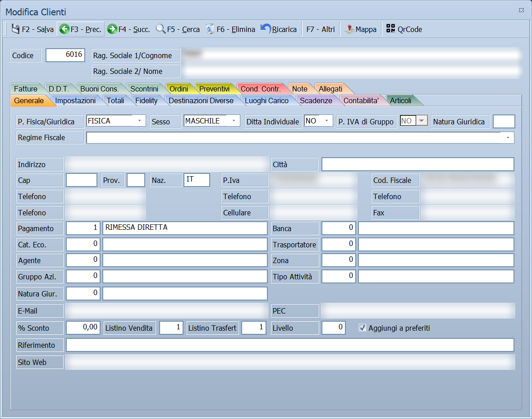Click the Naz. field showing IT

pyautogui.click(x=197, y=180)
